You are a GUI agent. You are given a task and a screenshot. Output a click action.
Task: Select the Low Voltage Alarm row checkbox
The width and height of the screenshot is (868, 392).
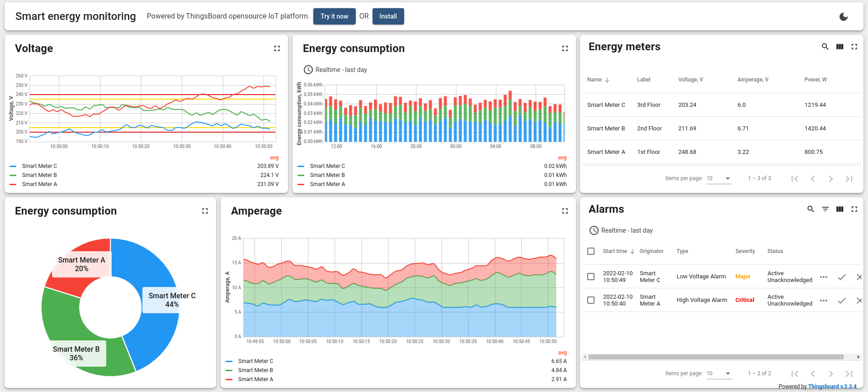(x=591, y=277)
